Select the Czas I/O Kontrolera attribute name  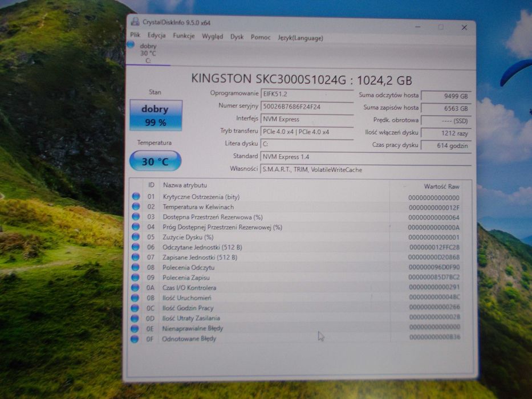point(189,288)
